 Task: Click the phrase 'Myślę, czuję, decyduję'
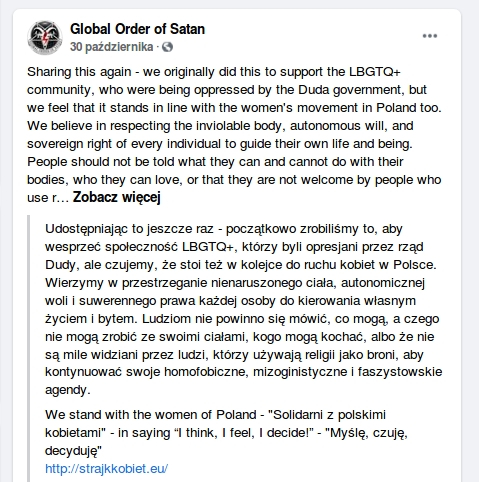coord(366,433)
